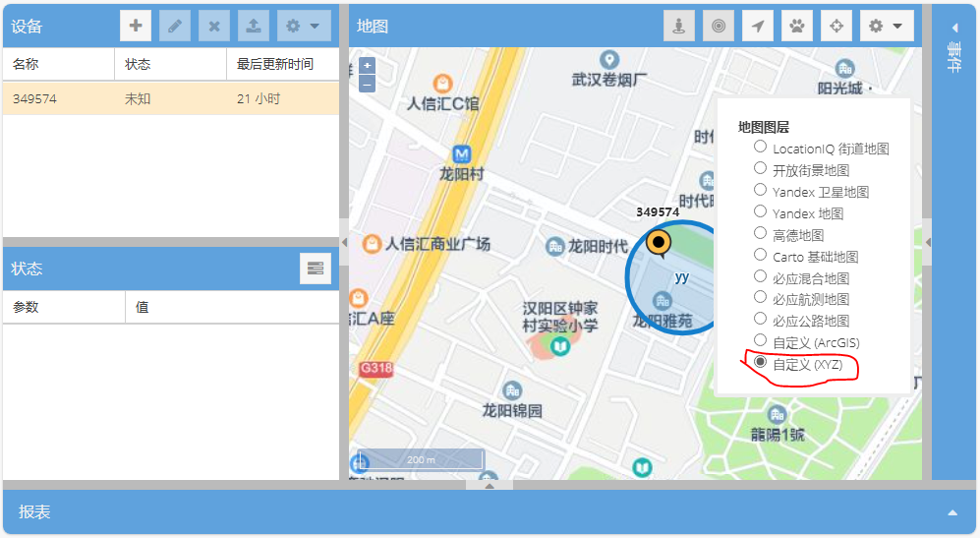This screenshot has width=980, height=538.
Task: Click the map zoom out minus button
Action: coord(368,84)
